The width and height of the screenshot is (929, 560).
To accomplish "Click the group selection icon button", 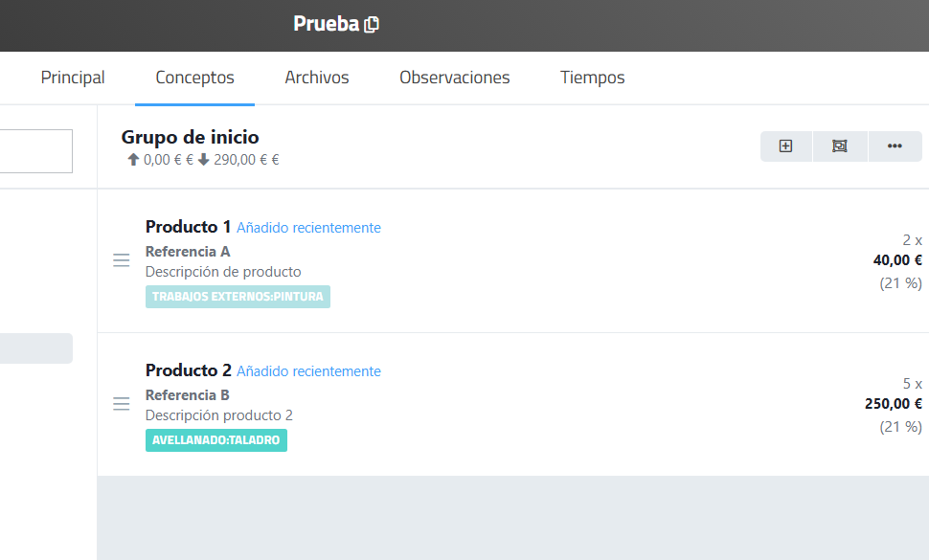I will (840, 146).
